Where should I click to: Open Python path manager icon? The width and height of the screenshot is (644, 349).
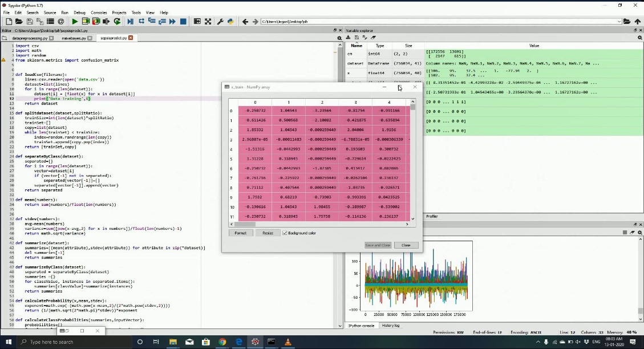tap(230, 22)
